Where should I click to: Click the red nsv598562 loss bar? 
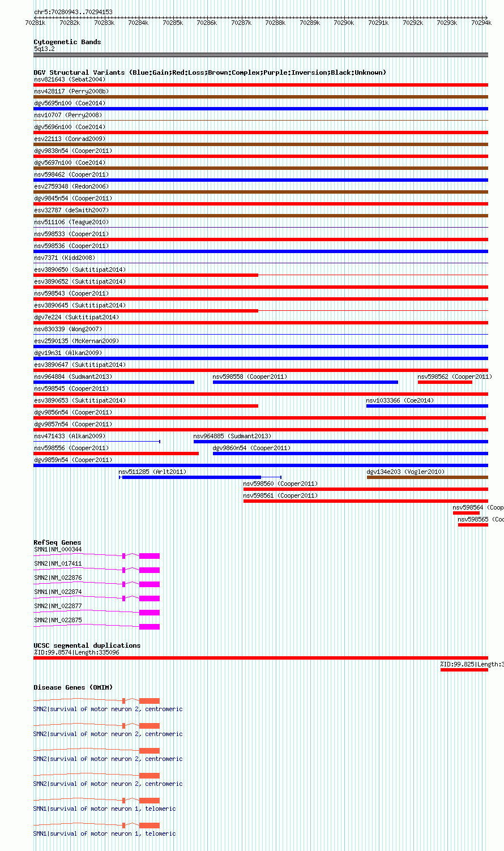445,382
